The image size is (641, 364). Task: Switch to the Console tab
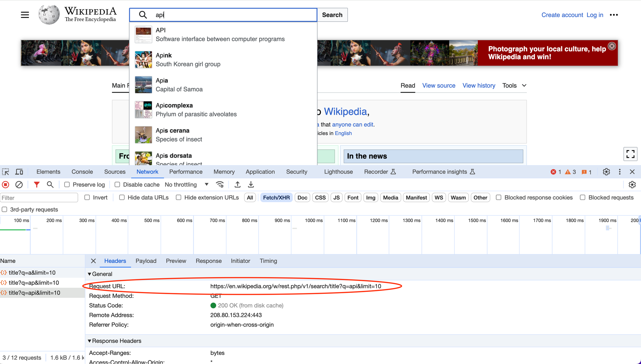[x=82, y=172]
